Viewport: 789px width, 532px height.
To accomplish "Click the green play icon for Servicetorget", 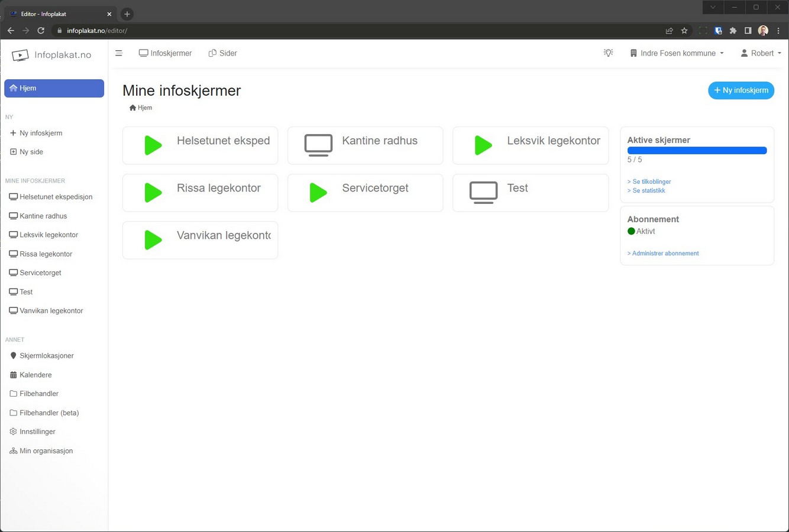I will tap(318, 193).
